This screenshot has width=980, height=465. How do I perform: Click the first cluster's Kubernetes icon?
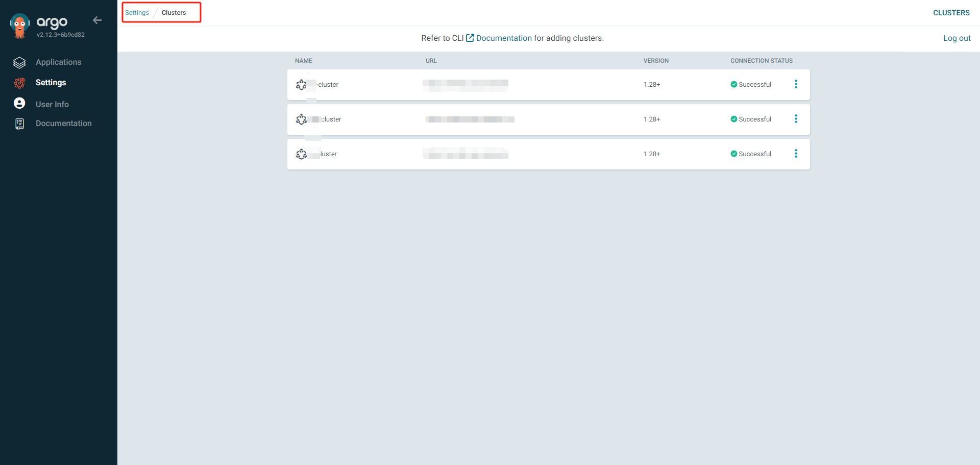(x=301, y=85)
